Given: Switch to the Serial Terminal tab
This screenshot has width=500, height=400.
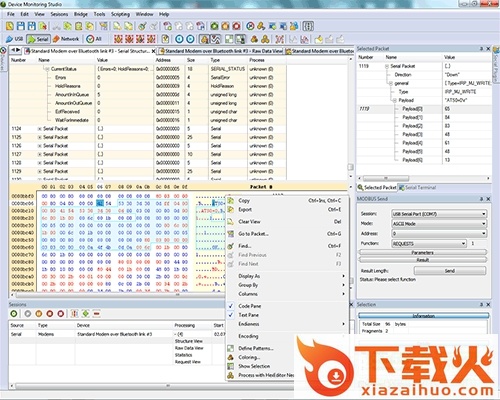Looking at the screenshot, I should [x=418, y=188].
